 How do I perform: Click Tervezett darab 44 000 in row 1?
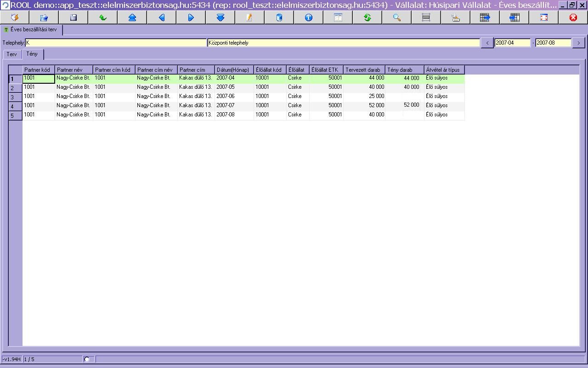click(x=364, y=79)
